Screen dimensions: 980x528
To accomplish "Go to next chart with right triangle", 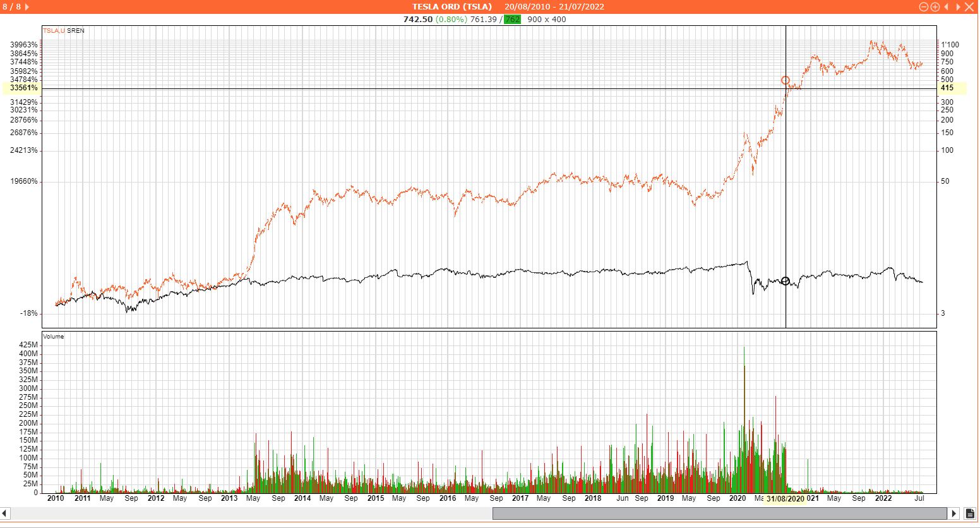I will pos(958,7).
